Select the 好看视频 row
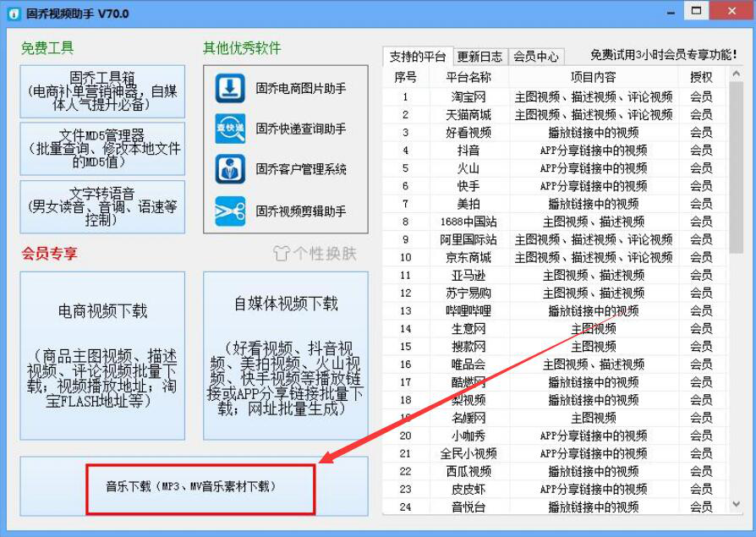The width and height of the screenshot is (756, 537). (x=555, y=133)
